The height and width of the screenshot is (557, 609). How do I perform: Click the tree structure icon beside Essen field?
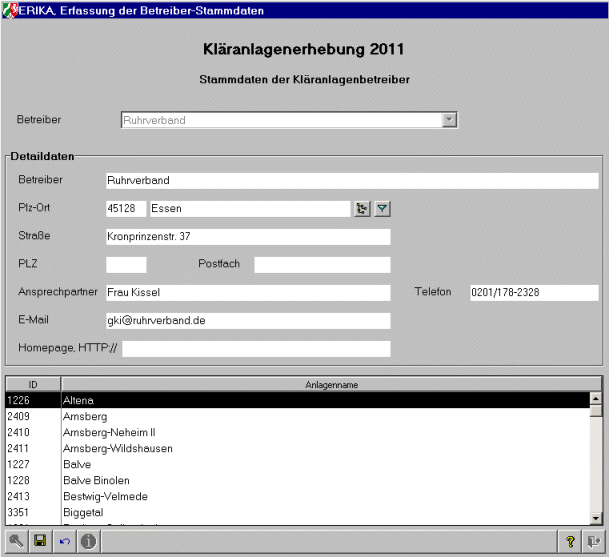[362, 209]
